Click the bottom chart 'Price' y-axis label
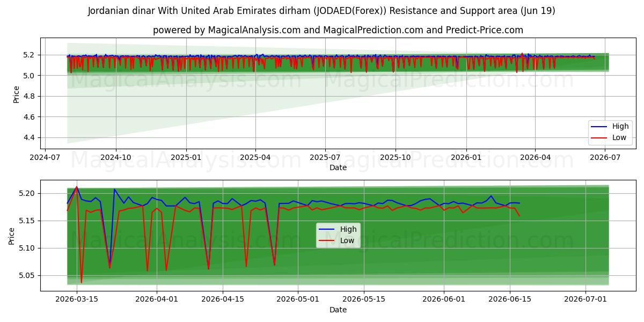 [12, 236]
